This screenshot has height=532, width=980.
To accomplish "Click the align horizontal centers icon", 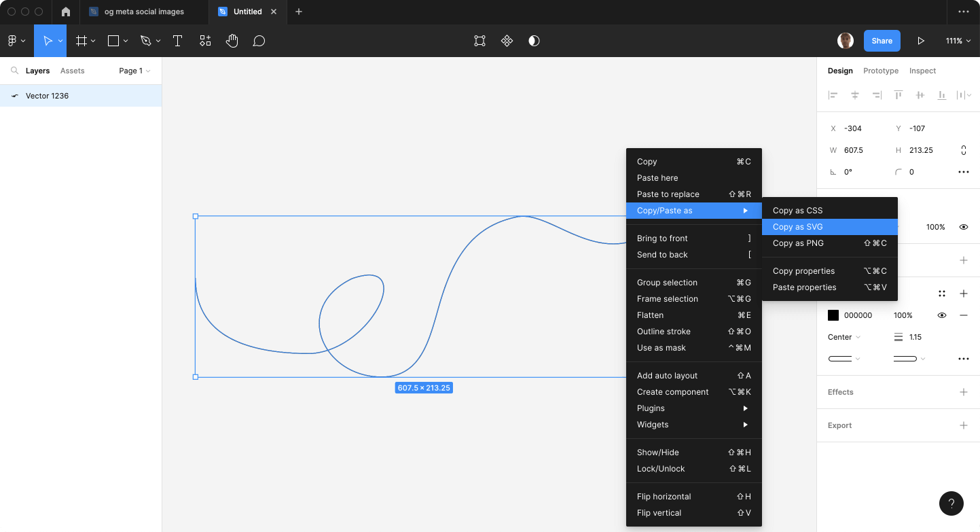I will click(x=855, y=95).
